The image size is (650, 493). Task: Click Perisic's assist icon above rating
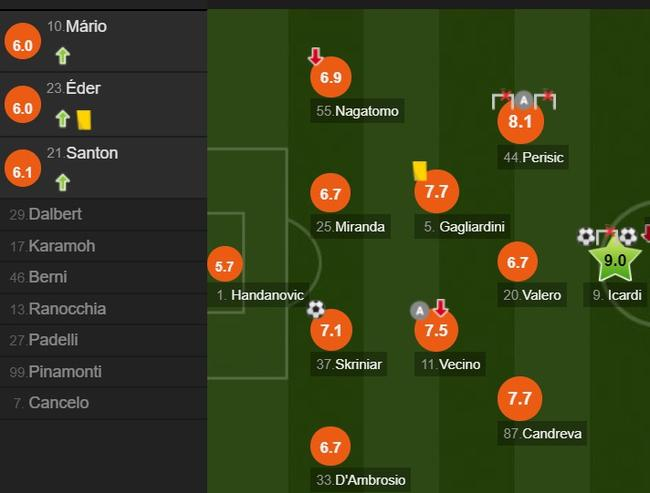[523, 100]
